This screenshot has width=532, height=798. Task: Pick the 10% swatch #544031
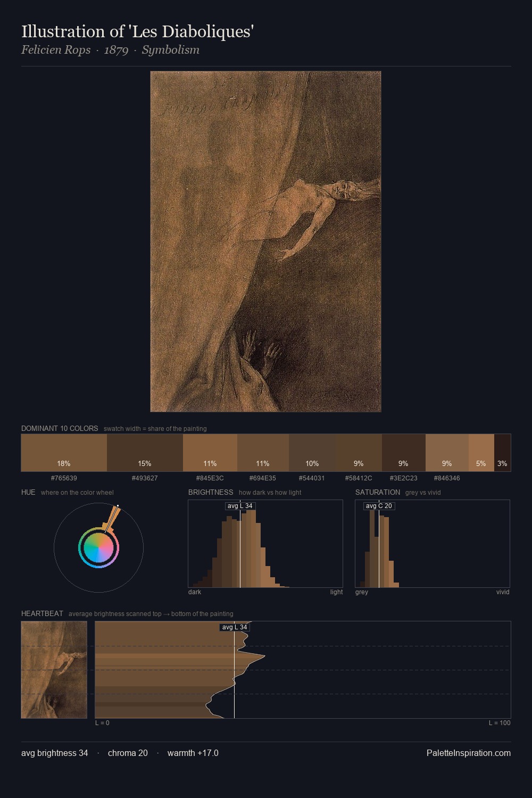click(x=312, y=453)
